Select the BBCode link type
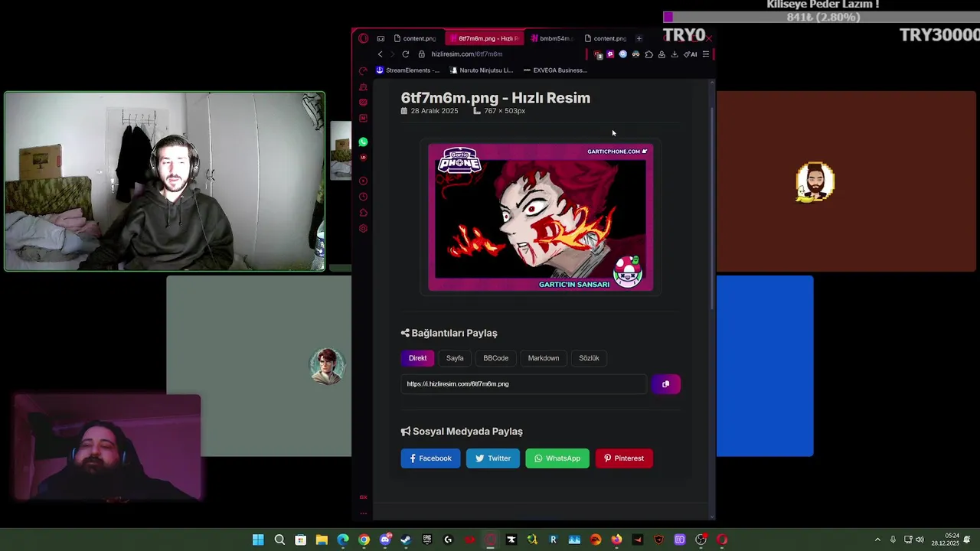Viewport: 980px width, 551px height. point(495,358)
